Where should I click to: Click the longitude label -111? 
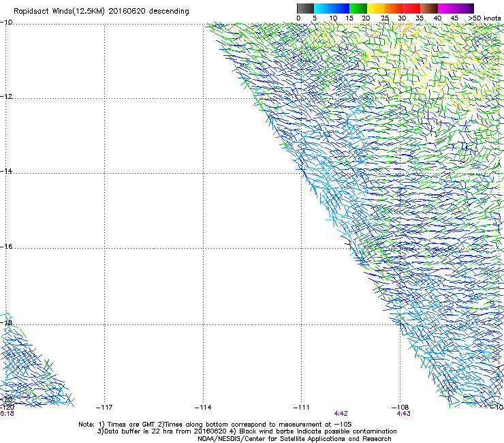(x=302, y=408)
